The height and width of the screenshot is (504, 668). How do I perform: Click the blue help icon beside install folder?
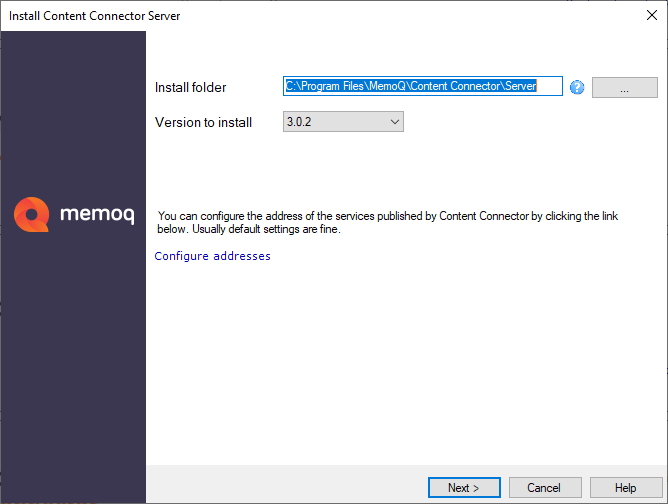pos(577,87)
